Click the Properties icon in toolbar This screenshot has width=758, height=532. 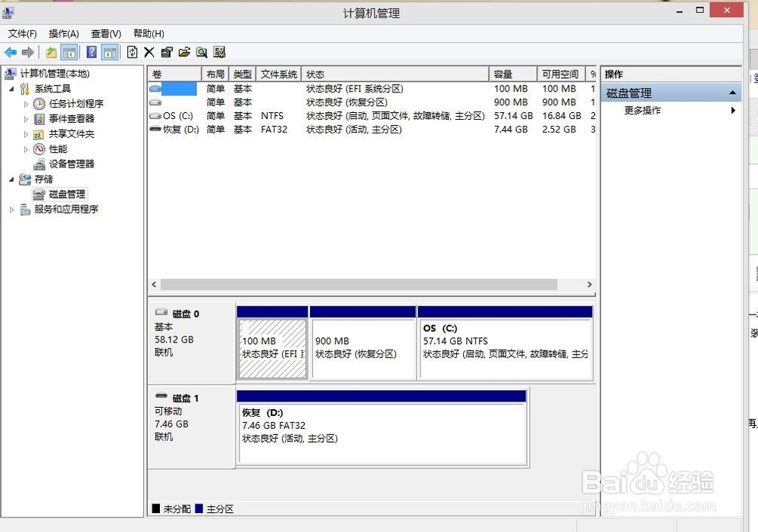167,52
